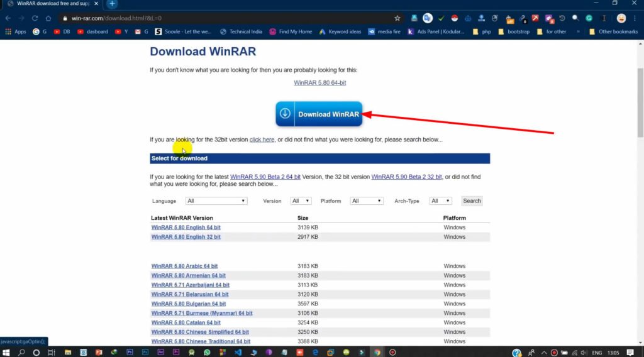Open WinRAR 5.90 Beta 2 64 bit link

coord(265,177)
